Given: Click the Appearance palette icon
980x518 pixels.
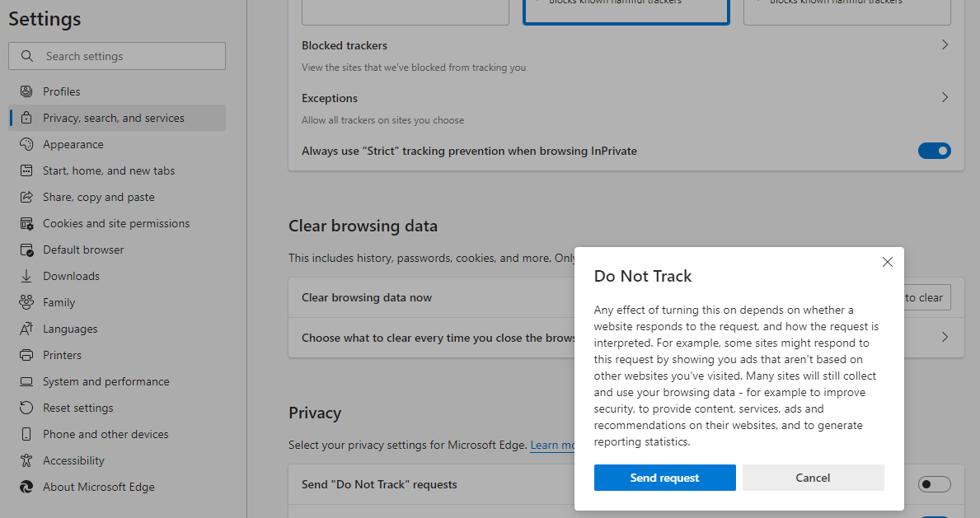Looking at the screenshot, I should coord(26,144).
